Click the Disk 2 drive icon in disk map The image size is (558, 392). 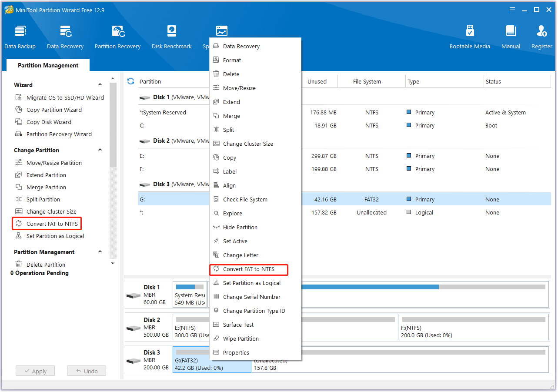pyautogui.click(x=134, y=328)
